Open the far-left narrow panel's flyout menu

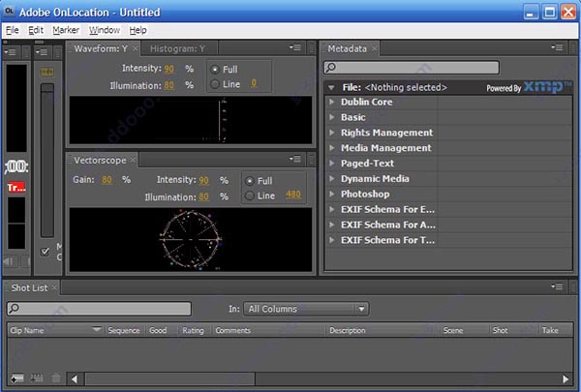pyautogui.click(x=10, y=52)
